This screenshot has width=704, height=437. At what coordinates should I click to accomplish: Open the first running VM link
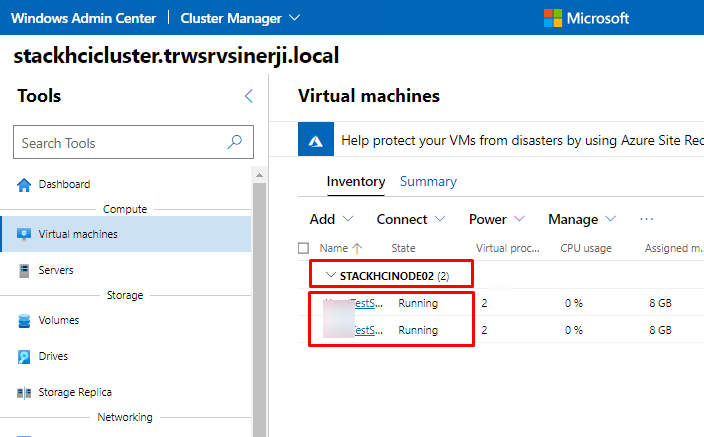[x=368, y=303]
